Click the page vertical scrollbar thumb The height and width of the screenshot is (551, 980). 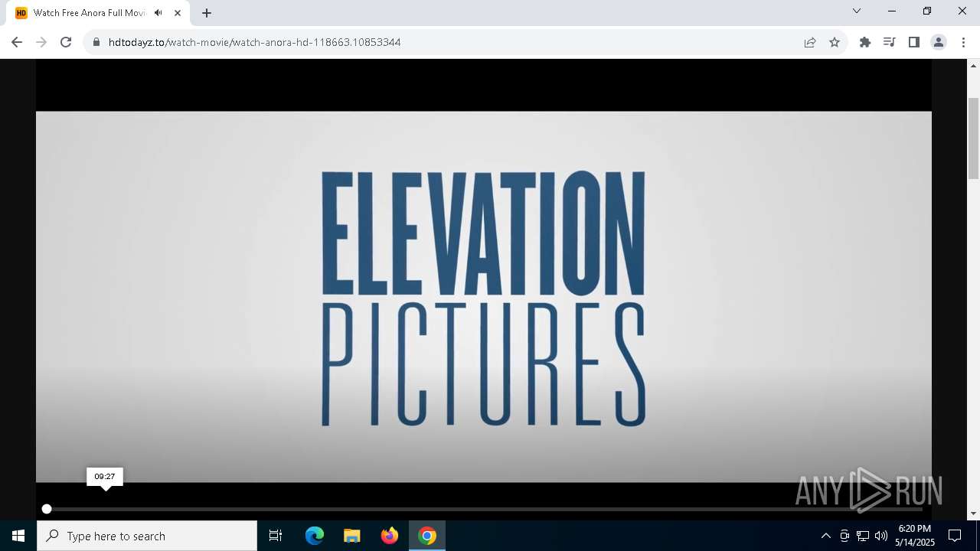point(974,139)
